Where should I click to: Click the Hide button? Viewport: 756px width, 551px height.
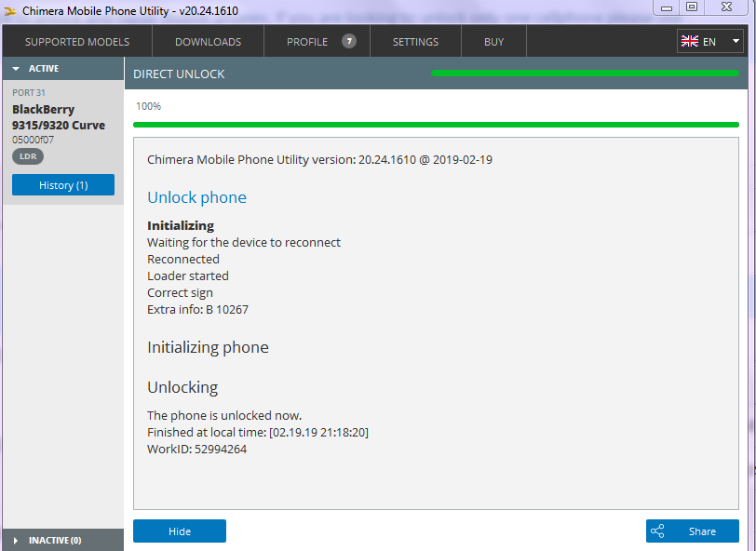180,531
